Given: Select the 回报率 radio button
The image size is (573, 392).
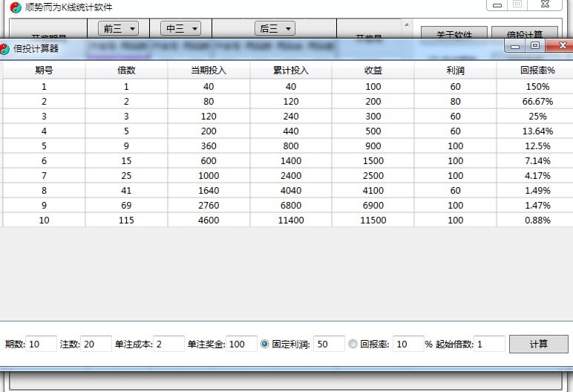Looking at the screenshot, I should coord(353,344).
